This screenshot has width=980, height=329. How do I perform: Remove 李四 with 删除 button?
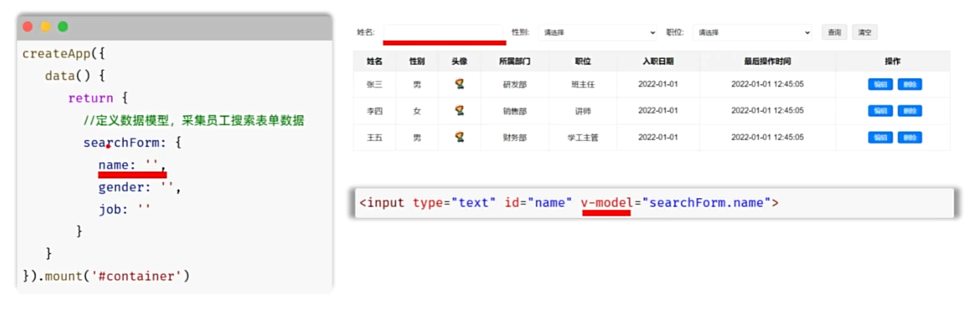click(x=910, y=111)
